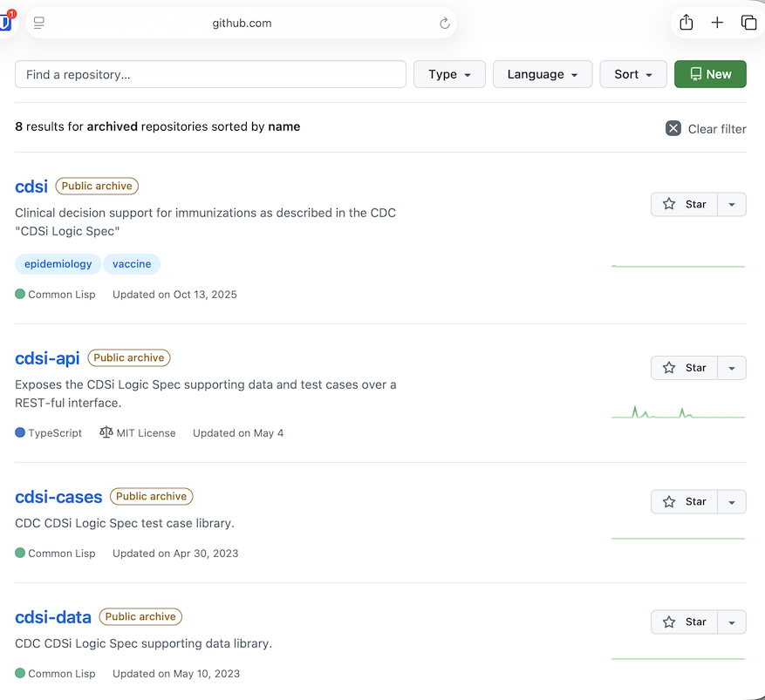Click the cdsi activity sparkline graph

point(678,266)
